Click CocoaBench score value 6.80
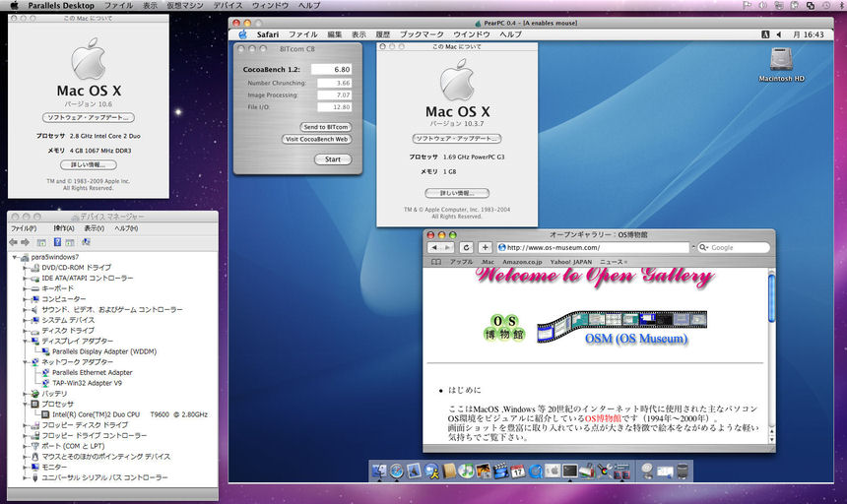 pos(332,69)
